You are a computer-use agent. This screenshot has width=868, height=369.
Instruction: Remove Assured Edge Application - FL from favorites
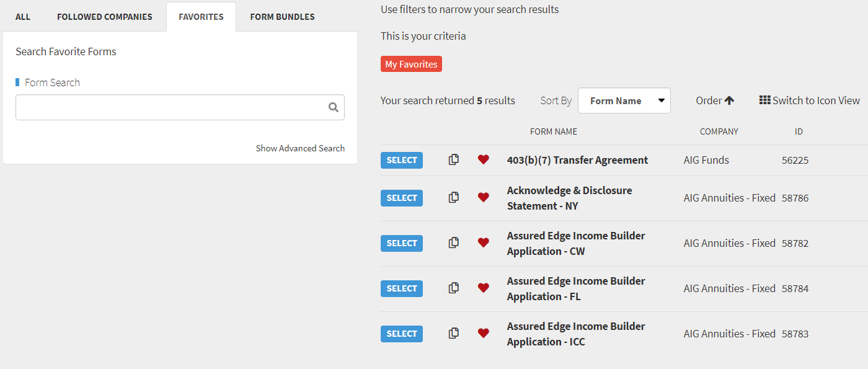[x=484, y=288]
